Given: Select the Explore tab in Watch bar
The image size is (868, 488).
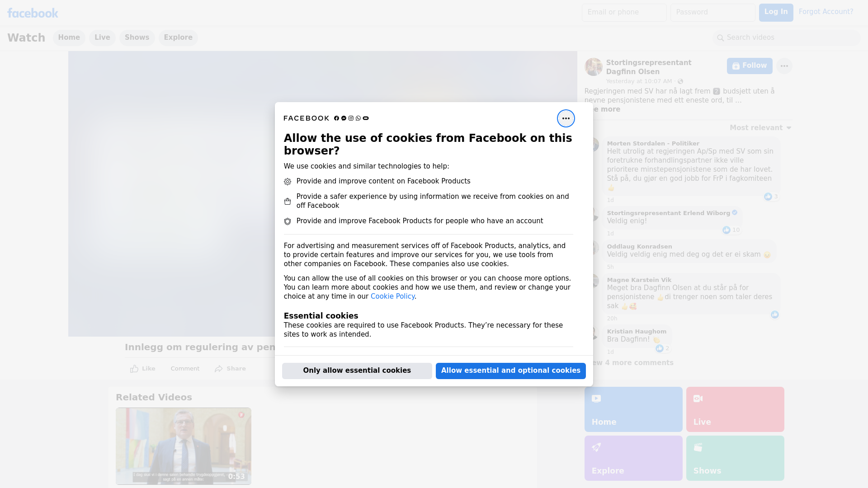Looking at the screenshot, I should pyautogui.click(x=178, y=38).
